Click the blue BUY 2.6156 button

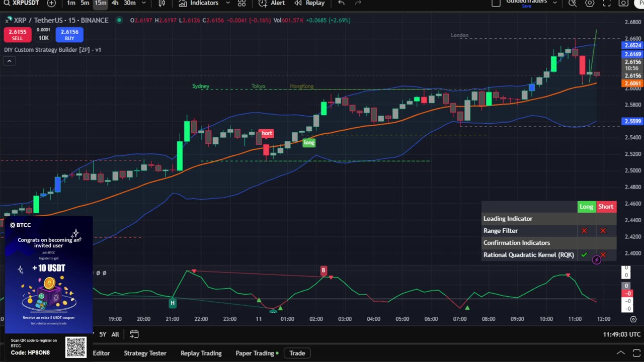coord(69,35)
